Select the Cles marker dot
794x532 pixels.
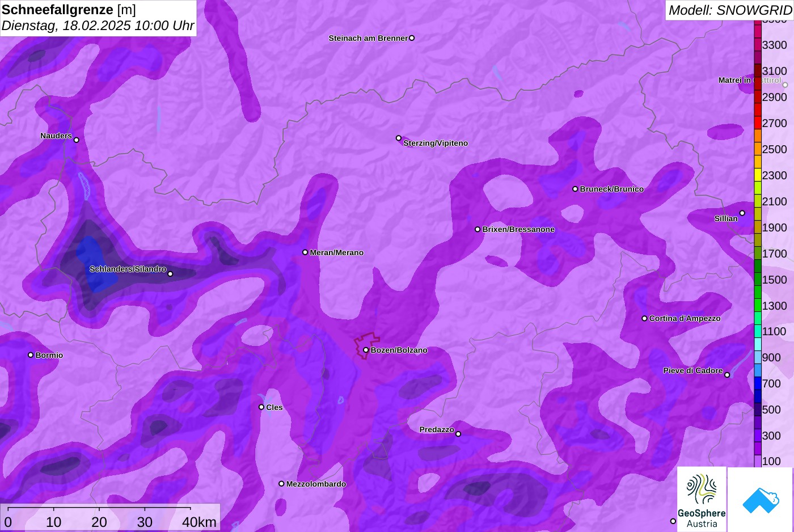pos(261,407)
